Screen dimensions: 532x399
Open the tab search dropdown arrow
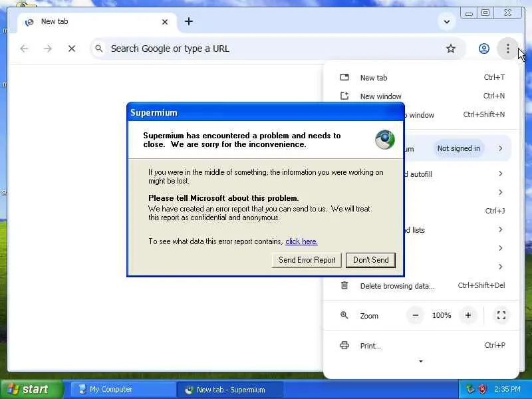[x=447, y=22]
